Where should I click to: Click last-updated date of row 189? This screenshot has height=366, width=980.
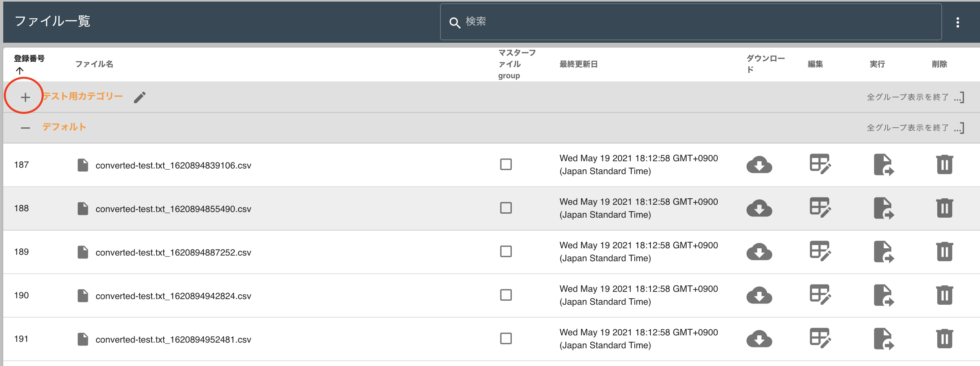click(639, 252)
